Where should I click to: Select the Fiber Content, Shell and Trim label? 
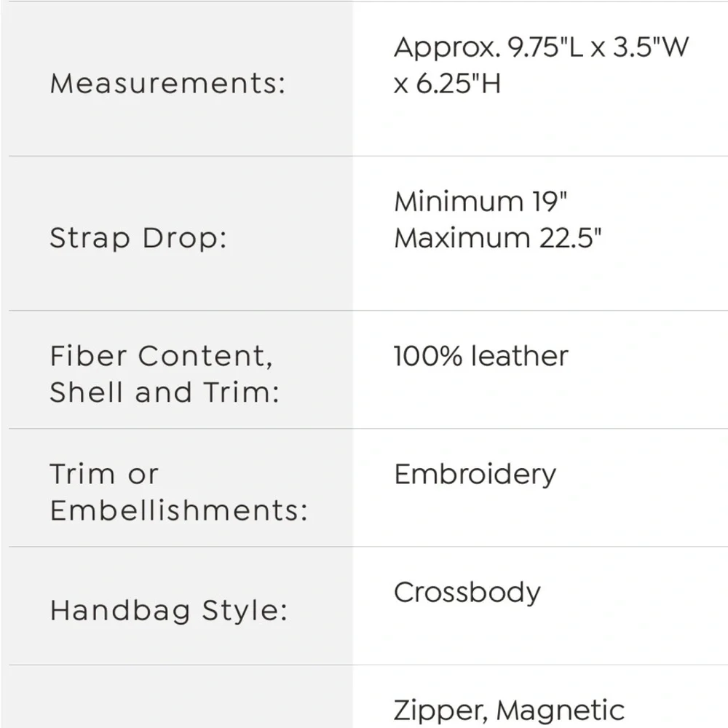[x=165, y=374]
